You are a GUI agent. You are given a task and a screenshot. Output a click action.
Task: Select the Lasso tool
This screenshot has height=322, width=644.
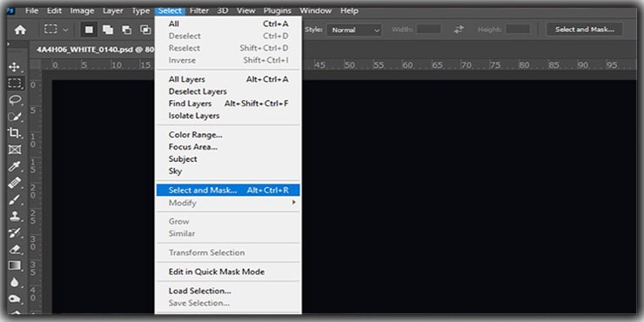(x=15, y=100)
